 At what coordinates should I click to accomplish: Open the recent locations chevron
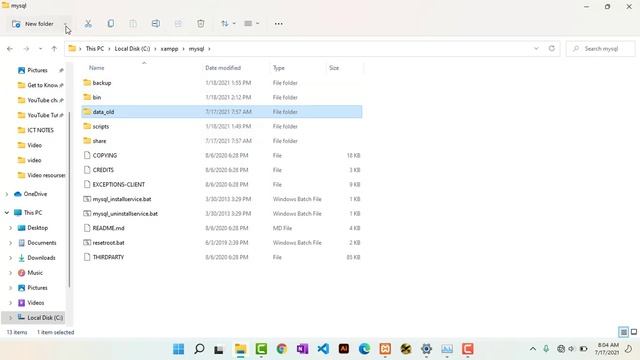40,49
